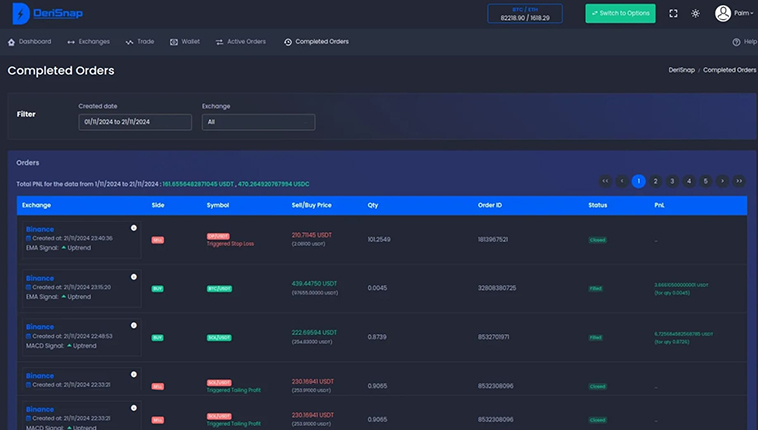Open the Dashboard menu item
This screenshot has width=758, height=430.
pos(29,42)
